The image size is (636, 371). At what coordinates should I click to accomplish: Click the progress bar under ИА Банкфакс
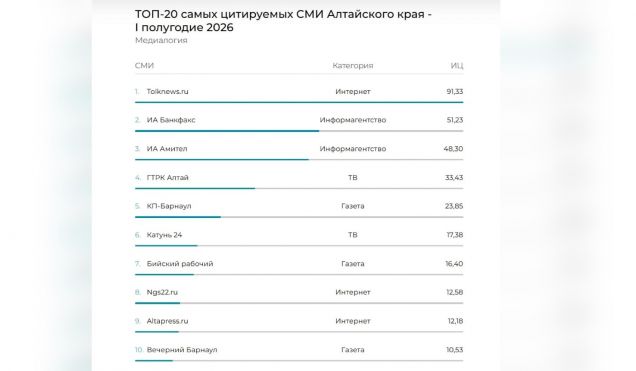pyautogui.click(x=299, y=131)
